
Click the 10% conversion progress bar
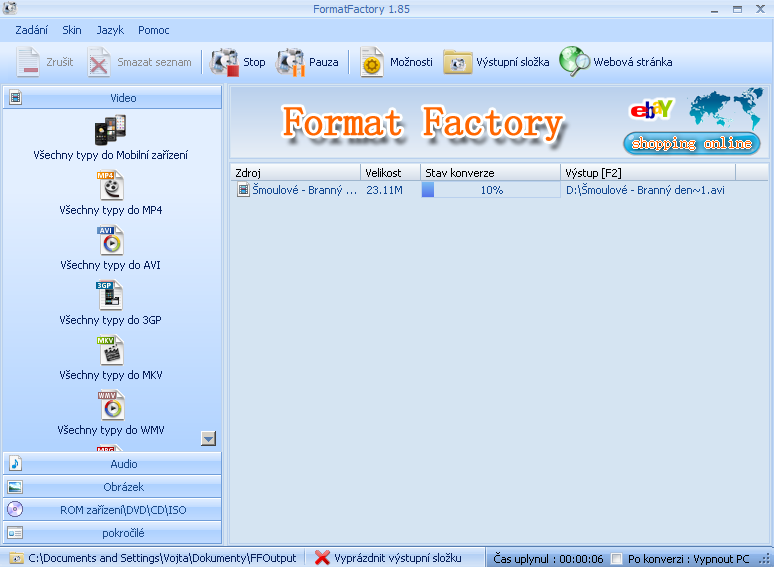coord(491,190)
